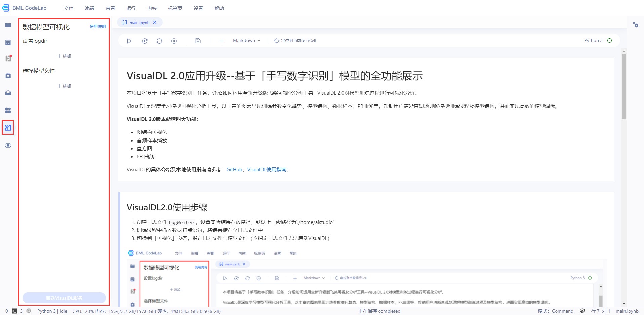644x315 pixels.
Task: Click the BML CodeLab logo
Action: click(x=24, y=8)
